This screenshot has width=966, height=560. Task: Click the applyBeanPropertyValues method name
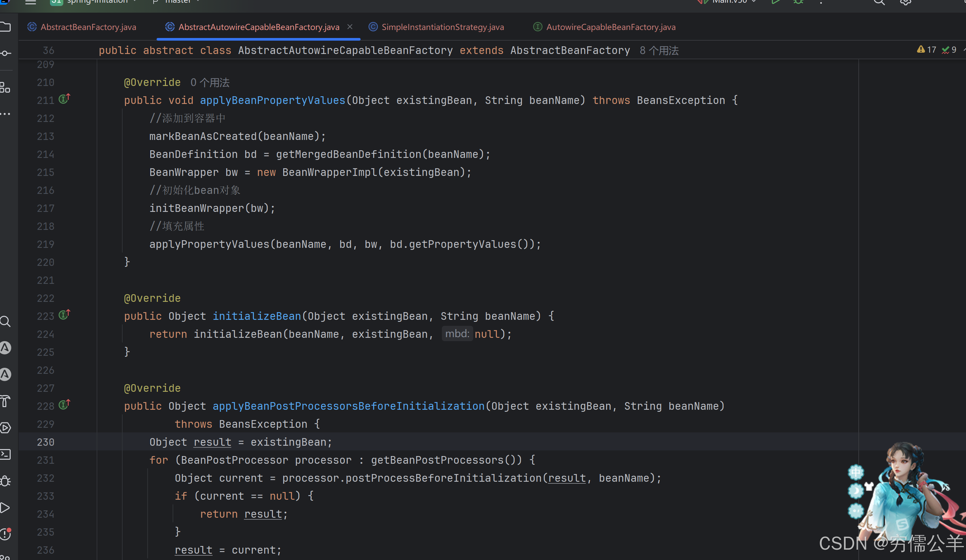pyautogui.click(x=273, y=100)
